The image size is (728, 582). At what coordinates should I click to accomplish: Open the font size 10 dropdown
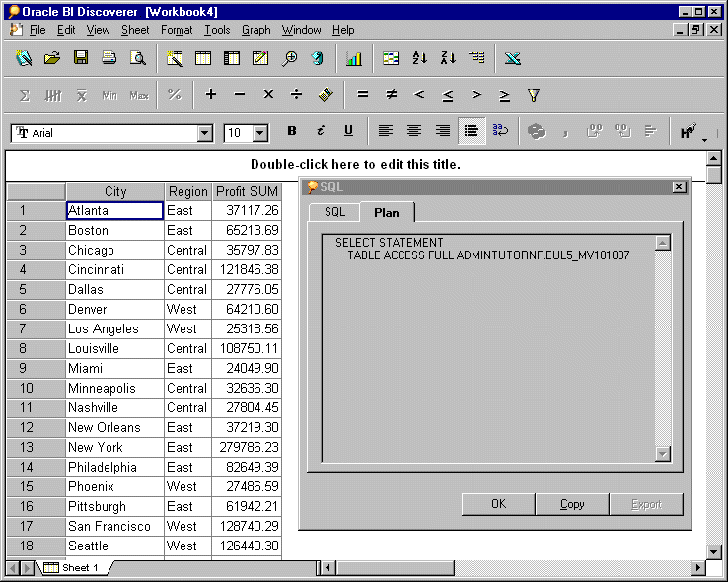click(x=260, y=134)
